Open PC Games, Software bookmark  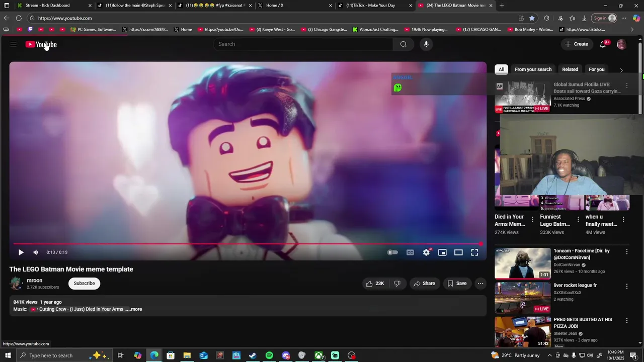(x=94, y=30)
